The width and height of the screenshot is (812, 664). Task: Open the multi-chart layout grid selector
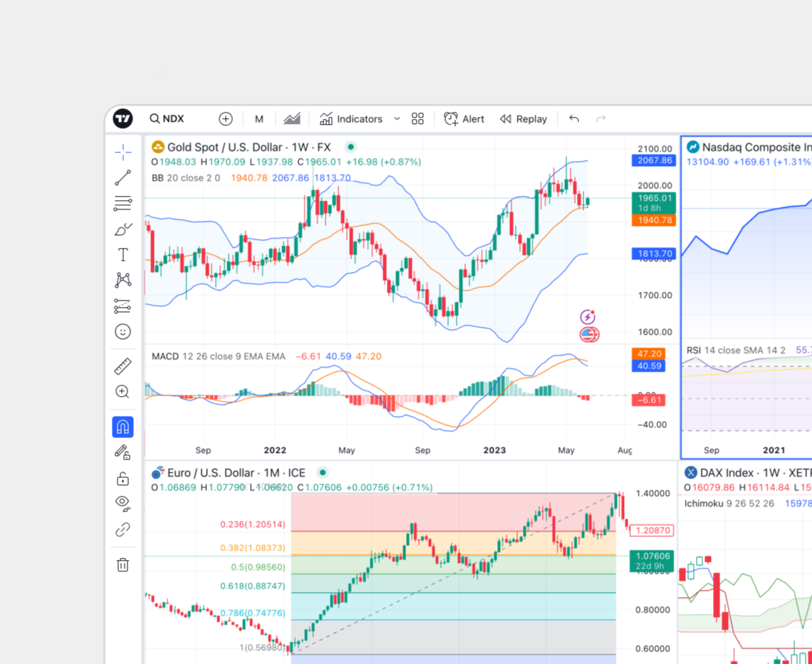pos(417,119)
